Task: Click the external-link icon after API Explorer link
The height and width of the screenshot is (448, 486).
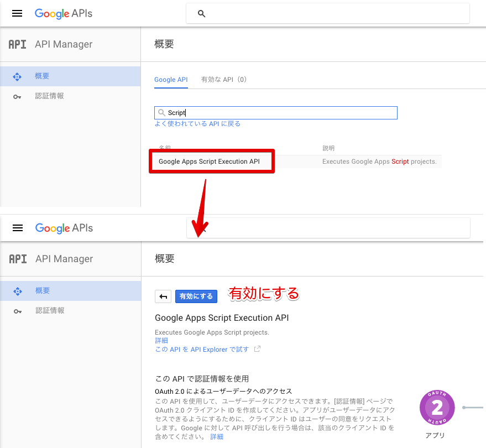Action: coord(257,349)
